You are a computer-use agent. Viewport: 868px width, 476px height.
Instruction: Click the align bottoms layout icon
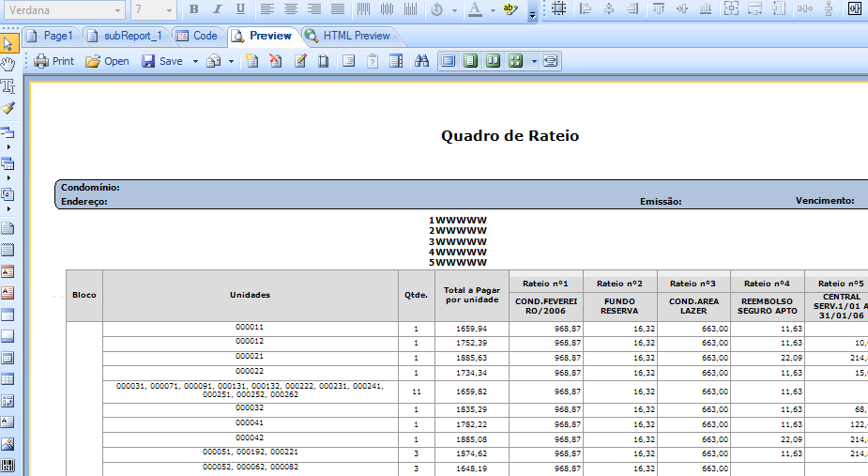coord(706,8)
